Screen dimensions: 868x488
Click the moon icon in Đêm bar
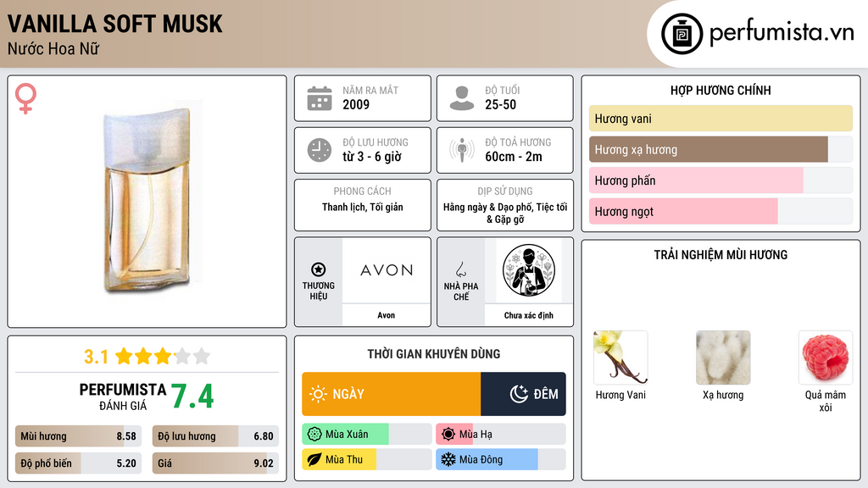point(519,394)
